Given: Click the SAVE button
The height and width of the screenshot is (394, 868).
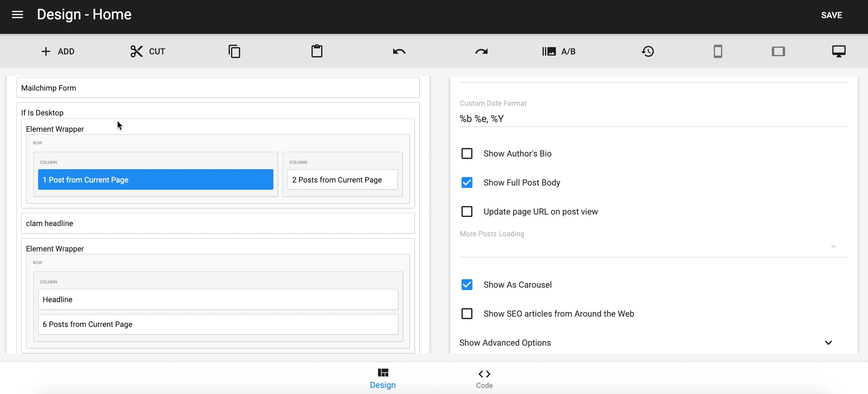Looking at the screenshot, I should (831, 15).
